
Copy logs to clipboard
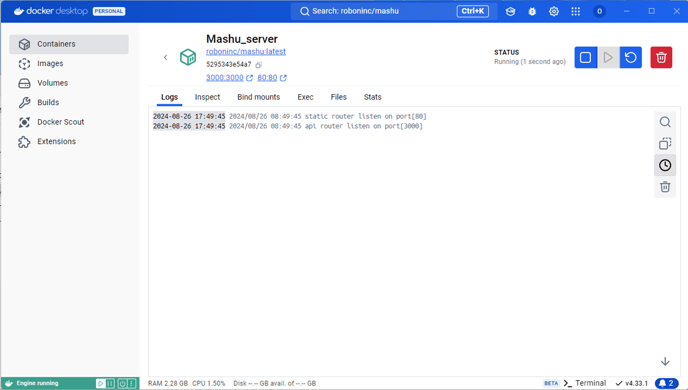coord(665,143)
